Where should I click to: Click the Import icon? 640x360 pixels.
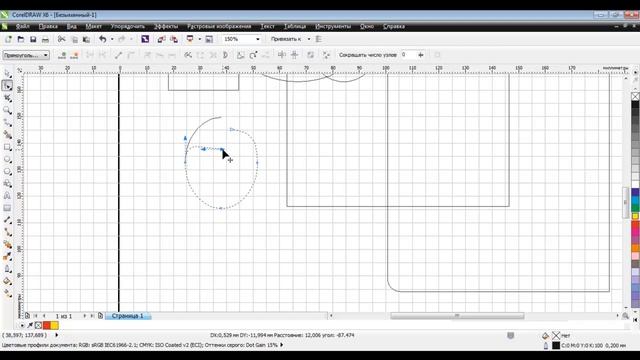(162, 39)
